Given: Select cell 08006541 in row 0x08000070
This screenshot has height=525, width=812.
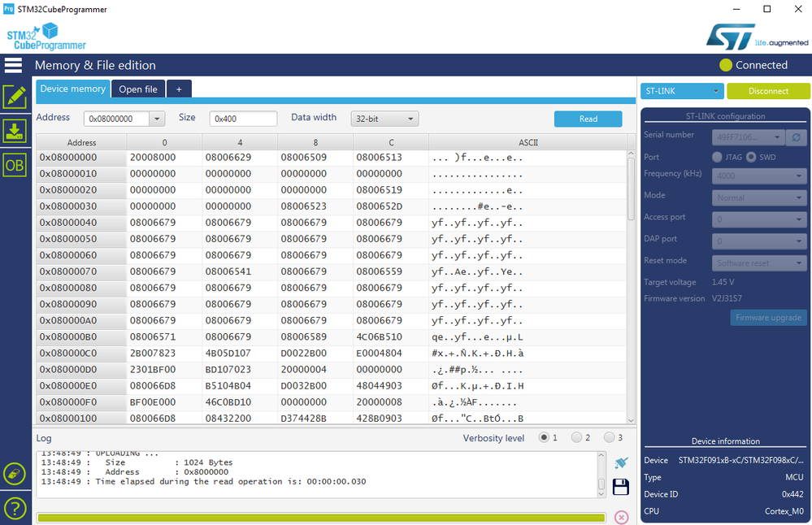Looking at the screenshot, I should click(240, 271).
